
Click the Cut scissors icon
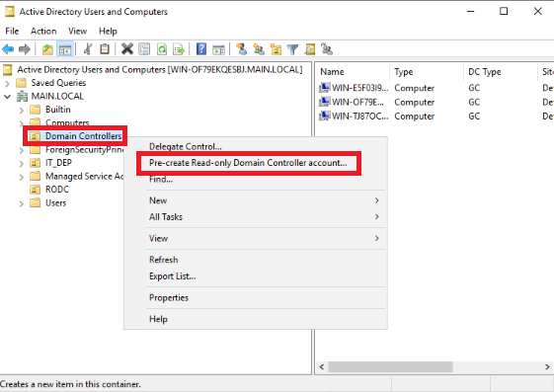pyautogui.click(x=88, y=49)
